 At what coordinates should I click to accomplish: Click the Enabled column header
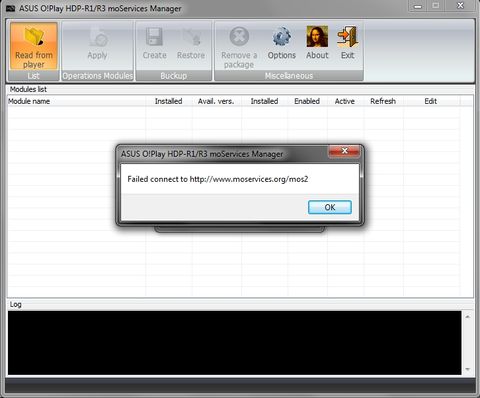tap(307, 101)
